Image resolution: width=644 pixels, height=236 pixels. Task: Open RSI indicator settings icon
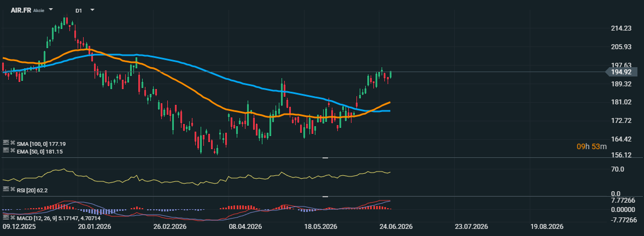click(x=6, y=189)
